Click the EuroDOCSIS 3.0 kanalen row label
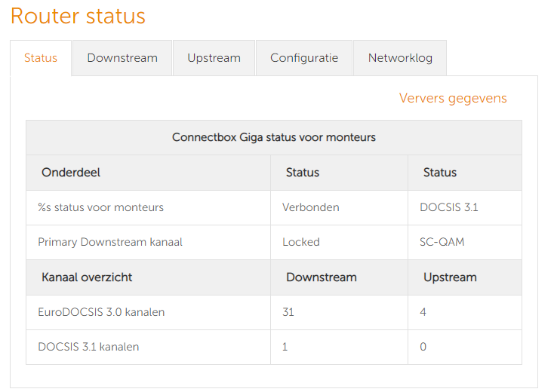The image size is (554, 392). point(101,312)
